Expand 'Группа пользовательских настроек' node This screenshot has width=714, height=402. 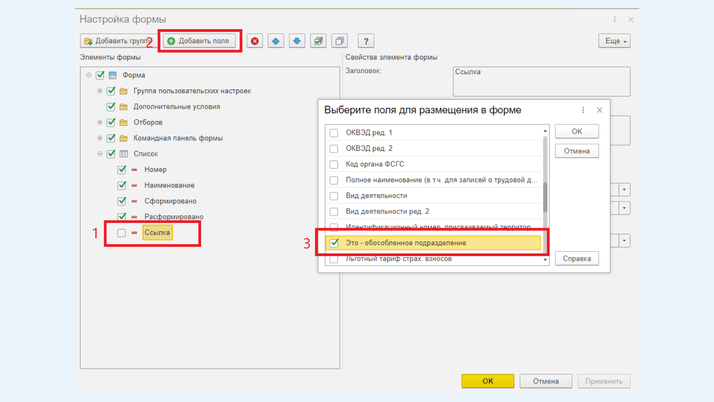(100, 91)
